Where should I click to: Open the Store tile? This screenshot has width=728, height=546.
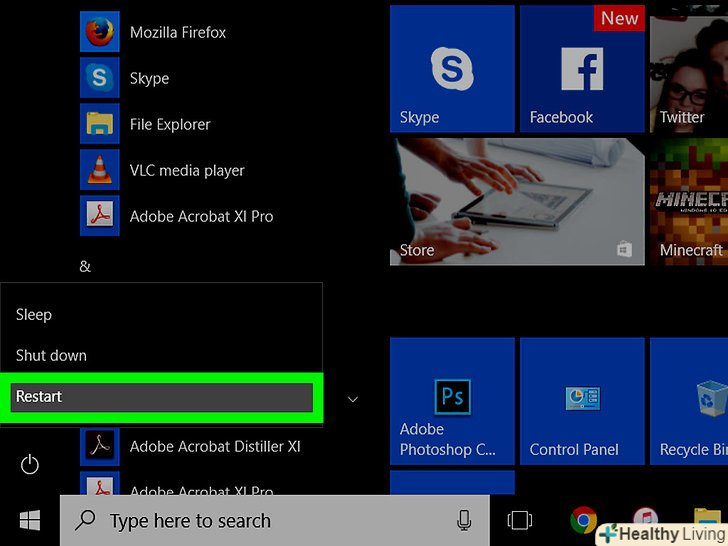point(517,202)
